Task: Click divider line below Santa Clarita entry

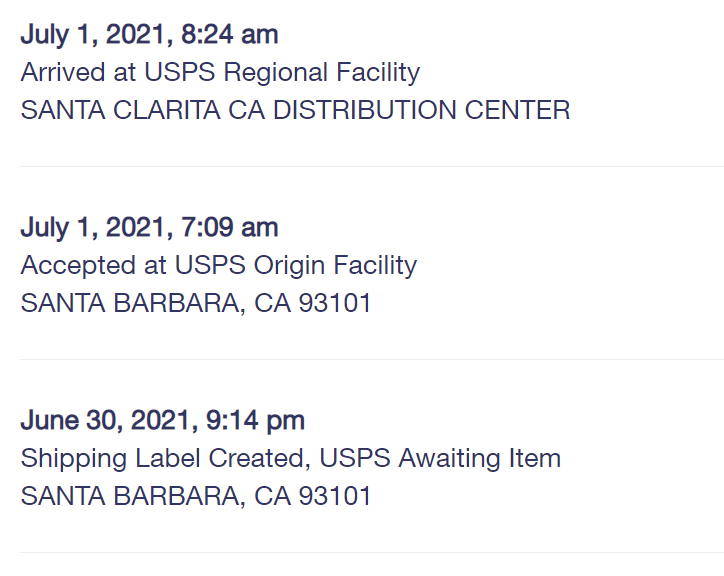Action: (372, 166)
